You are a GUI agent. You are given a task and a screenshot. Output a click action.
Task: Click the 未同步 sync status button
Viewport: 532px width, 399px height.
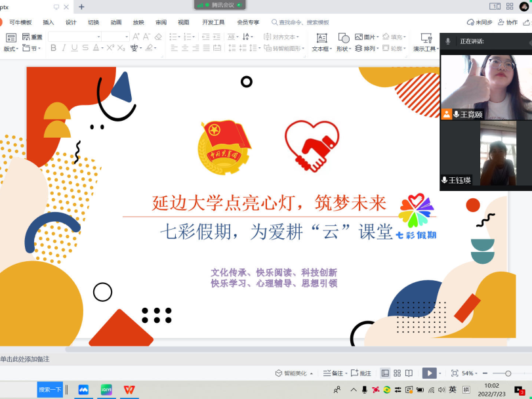pyautogui.click(x=480, y=22)
